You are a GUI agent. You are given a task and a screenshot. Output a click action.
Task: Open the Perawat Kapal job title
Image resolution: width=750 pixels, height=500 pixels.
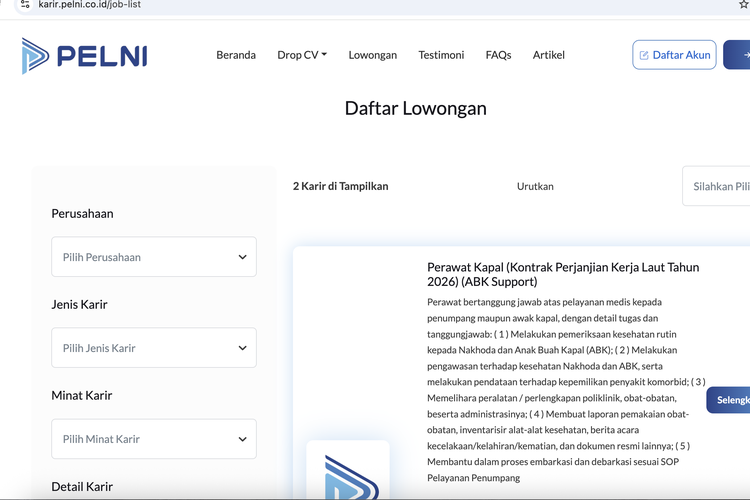pos(563,274)
